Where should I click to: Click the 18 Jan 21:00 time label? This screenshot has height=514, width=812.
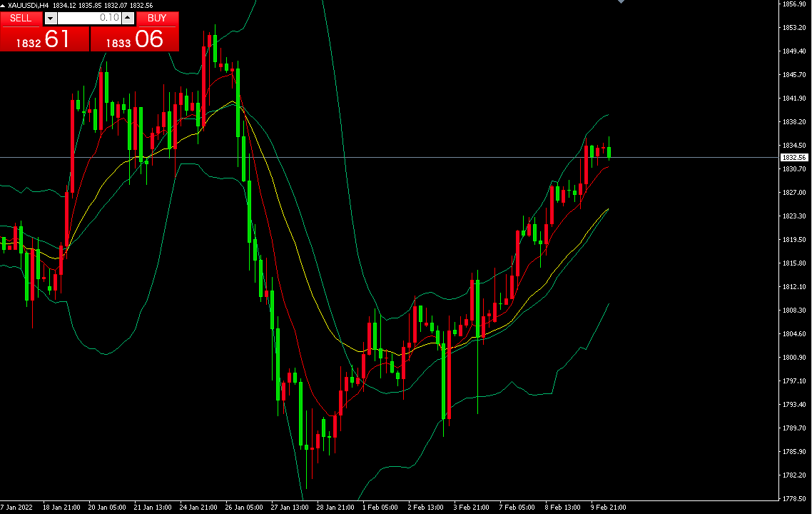coord(61,508)
